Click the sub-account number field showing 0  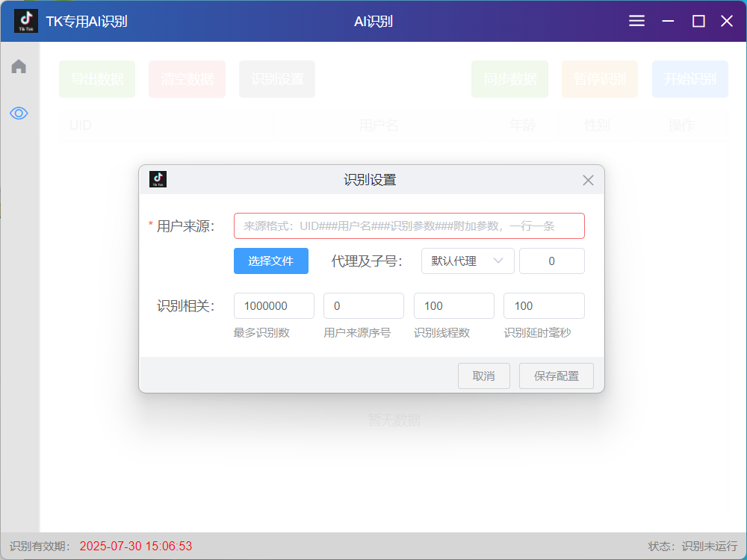(x=552, y=261)
